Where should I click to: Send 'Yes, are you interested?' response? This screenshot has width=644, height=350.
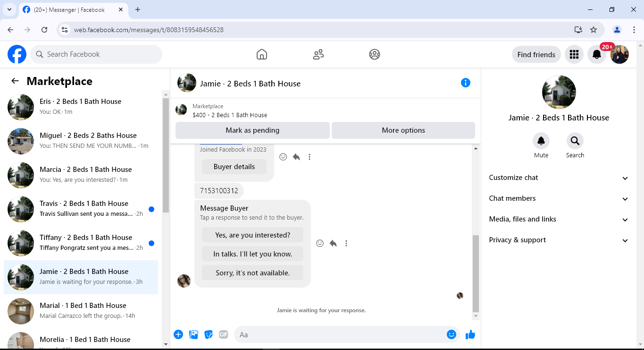point(252,235)
